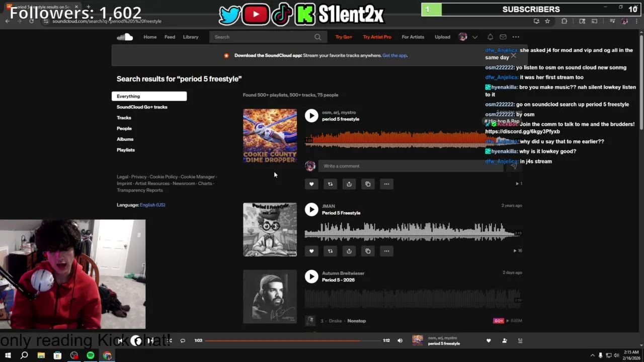Like the currently playing track in player bar

pyautogui.click(x=488, y=340)
